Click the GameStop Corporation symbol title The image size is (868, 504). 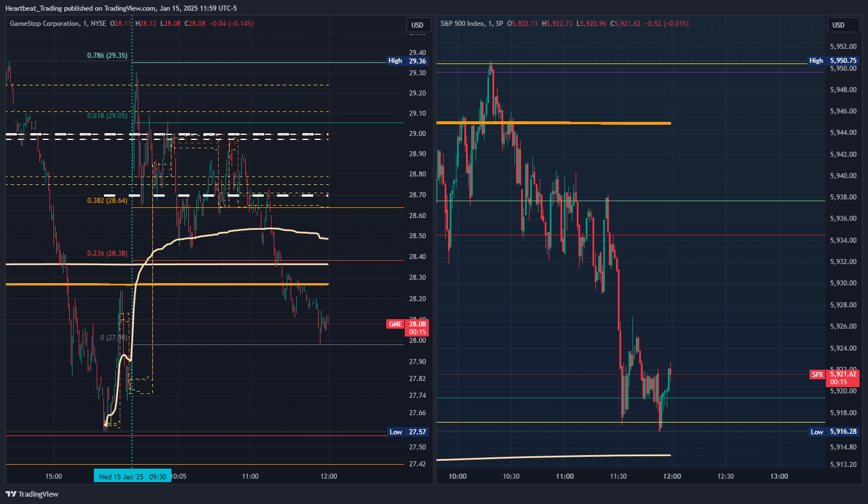tap(44, 24)
